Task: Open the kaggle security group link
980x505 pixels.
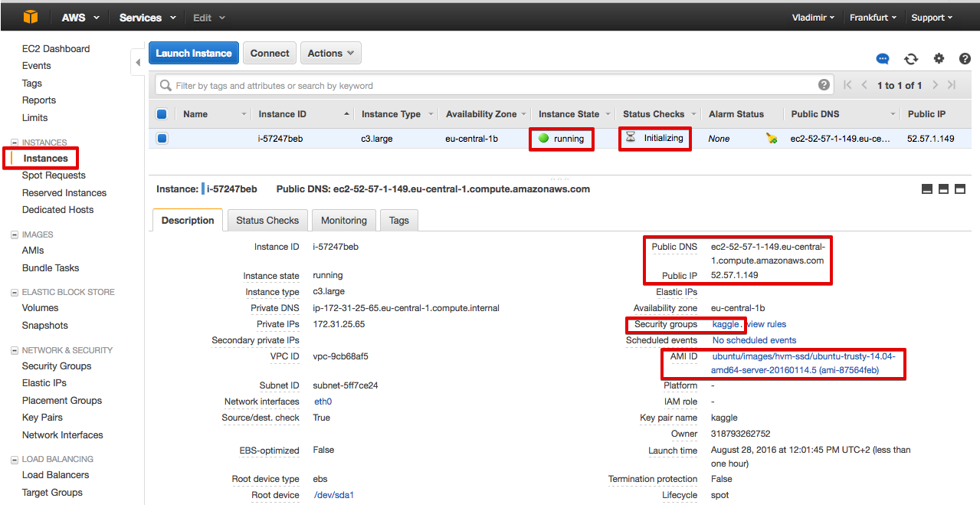Action: 726,324
